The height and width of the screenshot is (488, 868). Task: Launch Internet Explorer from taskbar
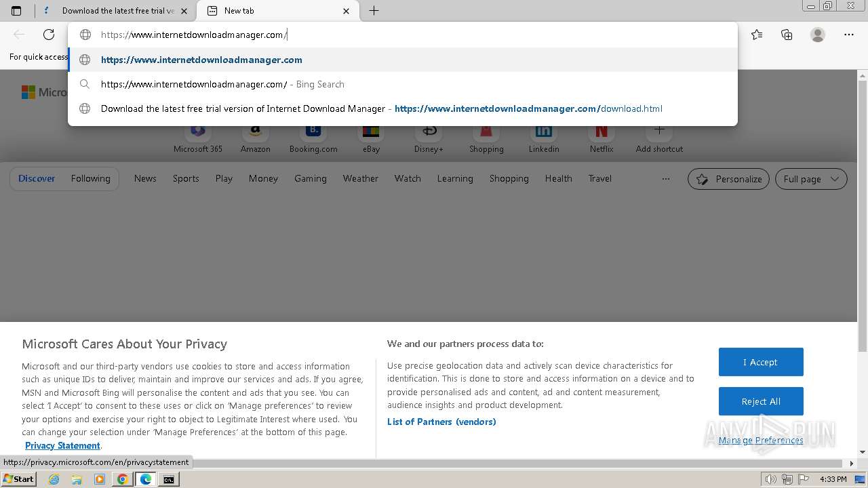click(x=54, y=479)
